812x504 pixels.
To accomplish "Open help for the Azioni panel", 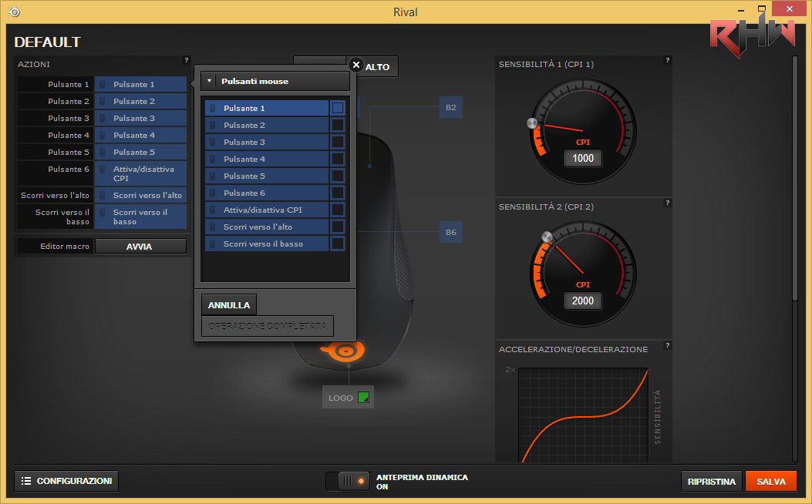I will 187,61.
